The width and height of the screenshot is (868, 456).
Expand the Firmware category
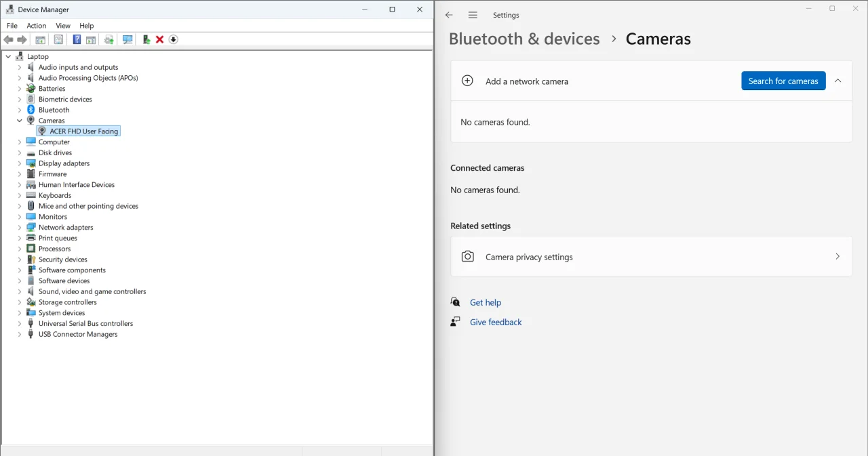click(20, 174)
